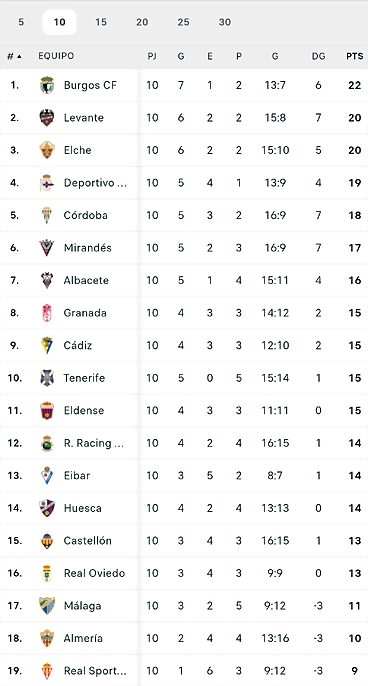Sort table by PTS column header
Viewport: 368px width, 686px height.
click(x=354, y=56)
